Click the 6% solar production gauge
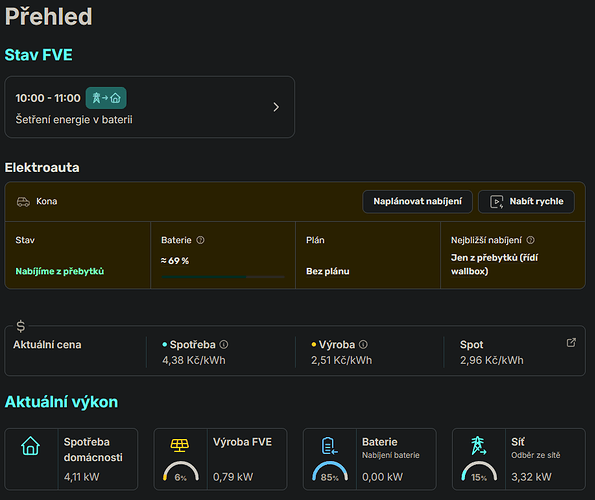The width and height of the screenshot is (595, 500). pyautogui.click(x=181, y=472)
